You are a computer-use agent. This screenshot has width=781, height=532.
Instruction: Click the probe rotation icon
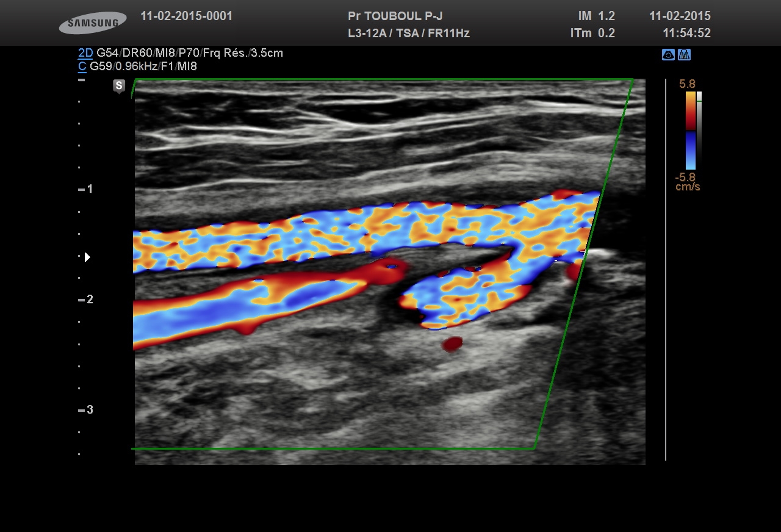coord(668,55)
